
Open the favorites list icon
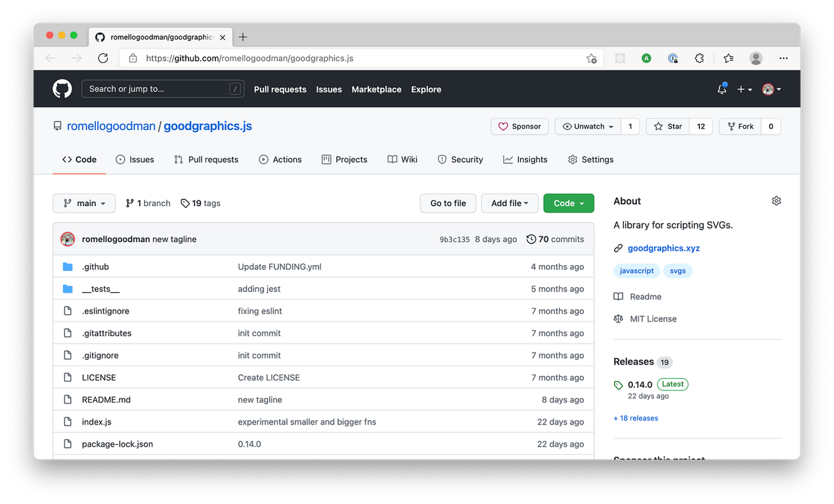coord(728,58)
